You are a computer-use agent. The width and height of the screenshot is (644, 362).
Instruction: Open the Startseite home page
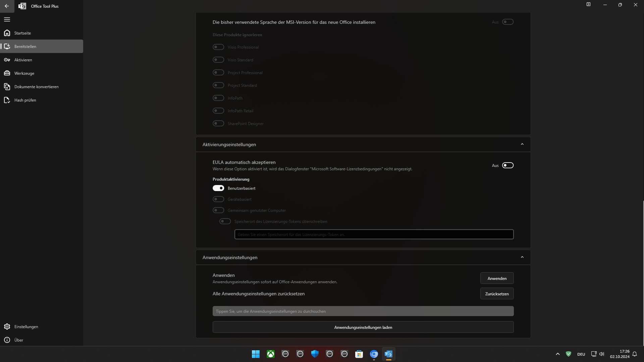click(22, 33)
